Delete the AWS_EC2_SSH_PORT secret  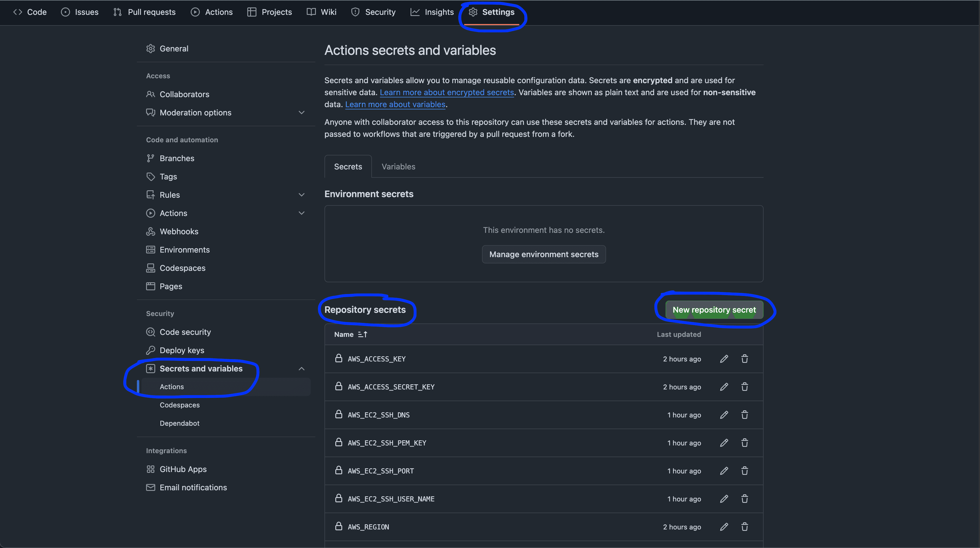pyautogui.click(x=744, y=471)
